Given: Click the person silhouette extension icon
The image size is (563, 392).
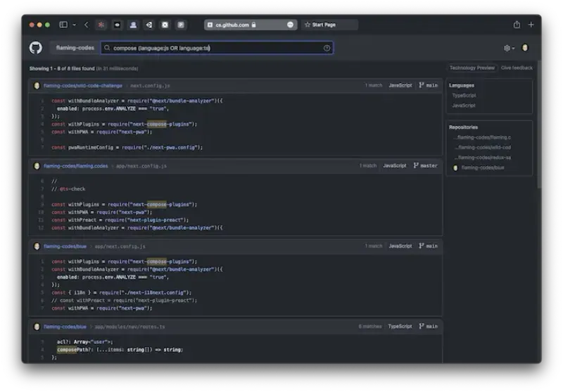Looking at the screenshot, I should (133, 25).
